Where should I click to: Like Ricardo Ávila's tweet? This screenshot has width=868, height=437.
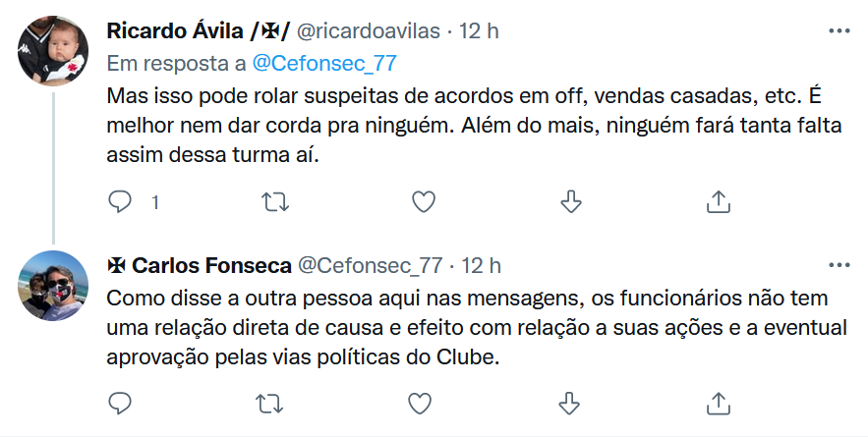pyautogui.click(x=423, y=202)
